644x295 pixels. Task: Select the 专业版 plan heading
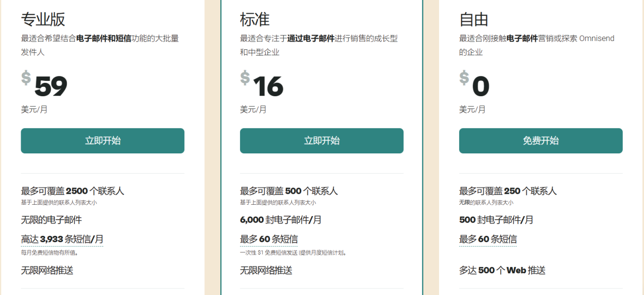43,19
